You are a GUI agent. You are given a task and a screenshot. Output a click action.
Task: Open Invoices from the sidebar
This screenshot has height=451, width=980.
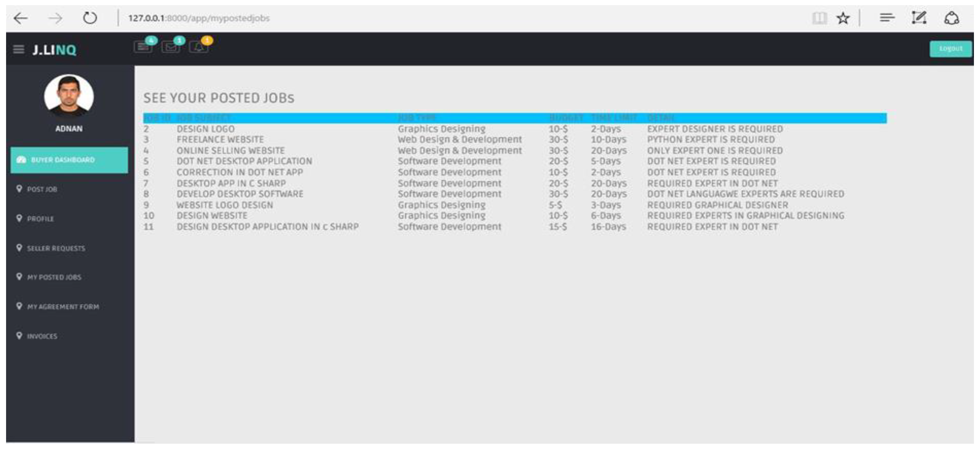point(42,336)
